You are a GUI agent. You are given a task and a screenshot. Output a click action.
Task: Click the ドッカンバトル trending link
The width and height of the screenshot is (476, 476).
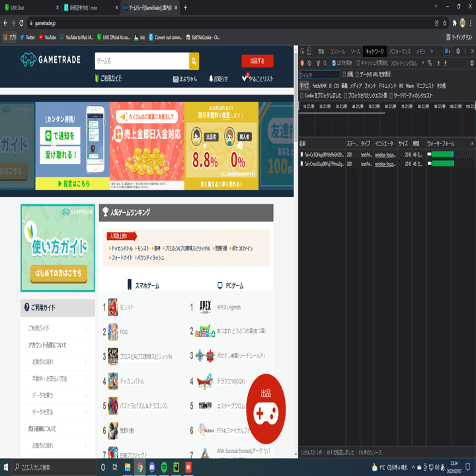(x=122, y=249)
